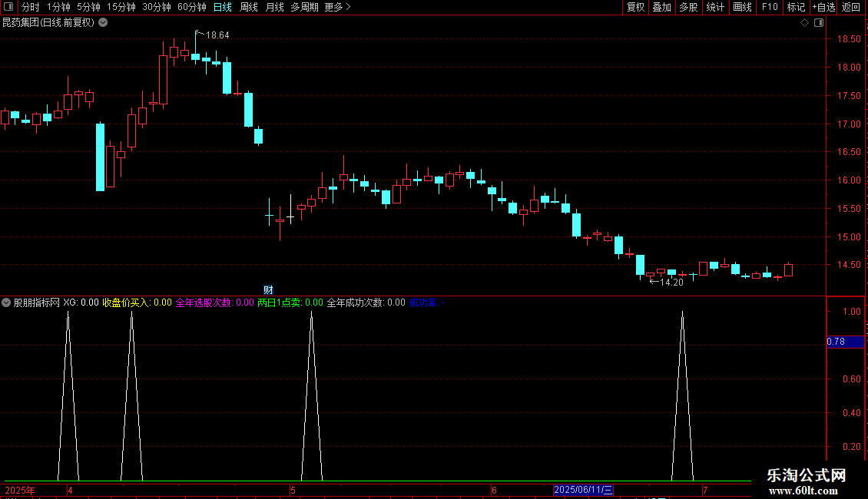Switch to 分时 intraday view

click(x=31, y=7)
